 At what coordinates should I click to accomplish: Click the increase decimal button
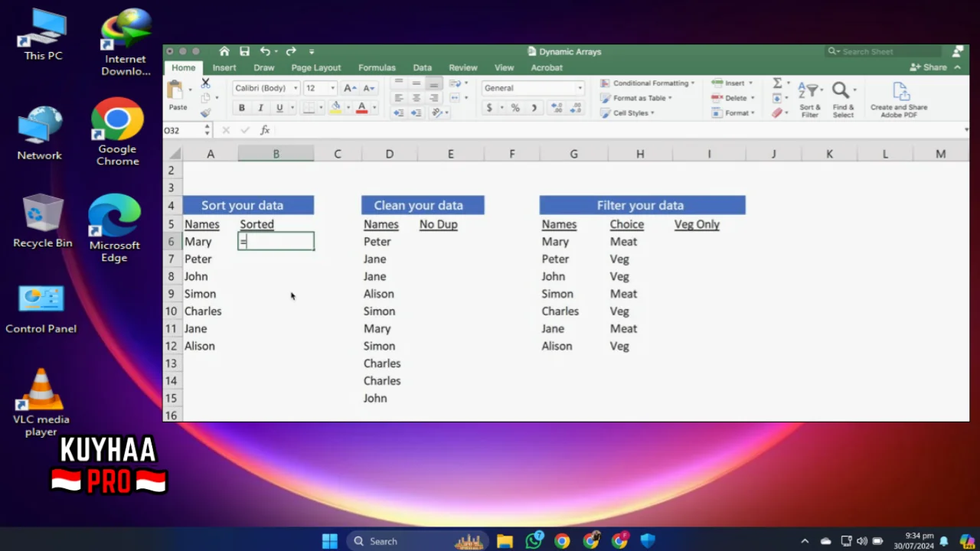coord(557,108)
